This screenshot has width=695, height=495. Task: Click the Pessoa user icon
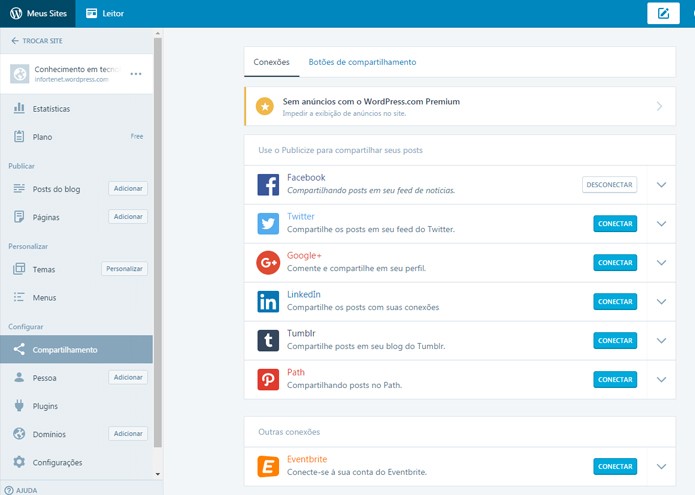[19, 377]
